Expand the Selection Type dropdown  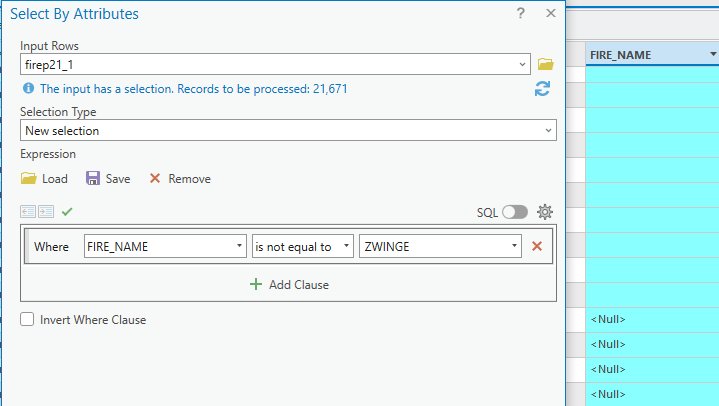click(x=288, y=130)
